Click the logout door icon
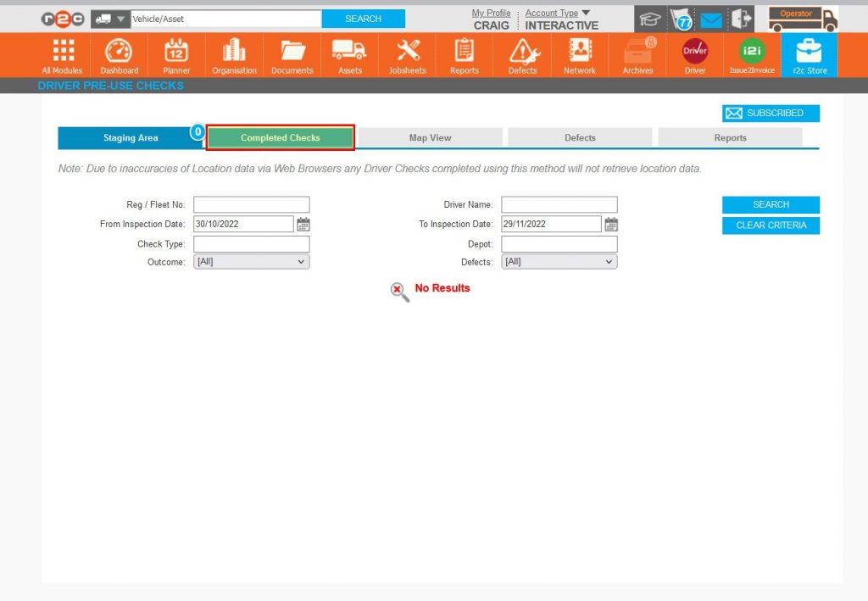Screen dimensions: 868x601 pos(740,18)
